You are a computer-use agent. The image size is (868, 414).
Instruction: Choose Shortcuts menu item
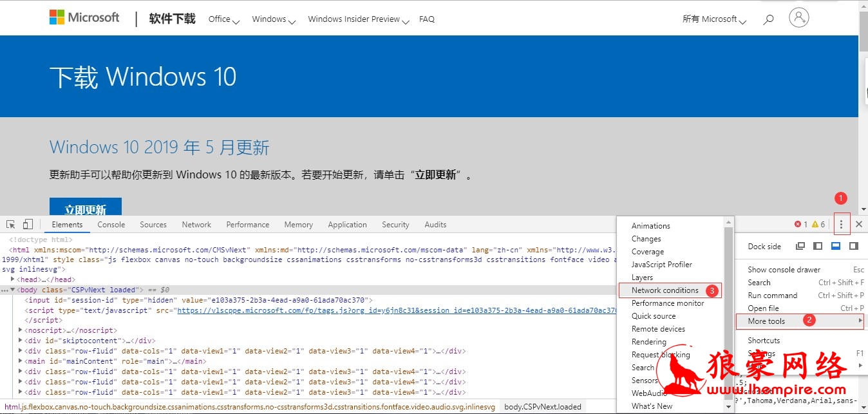802,341
